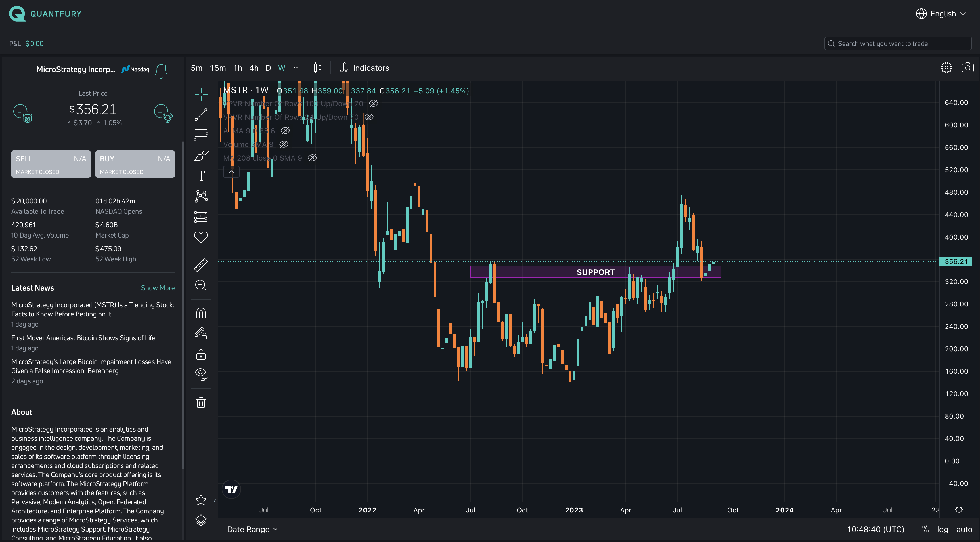This screenshot has height=542, width=980.
Task: Select the trend line drawing tool
Action: click(201, 114)
